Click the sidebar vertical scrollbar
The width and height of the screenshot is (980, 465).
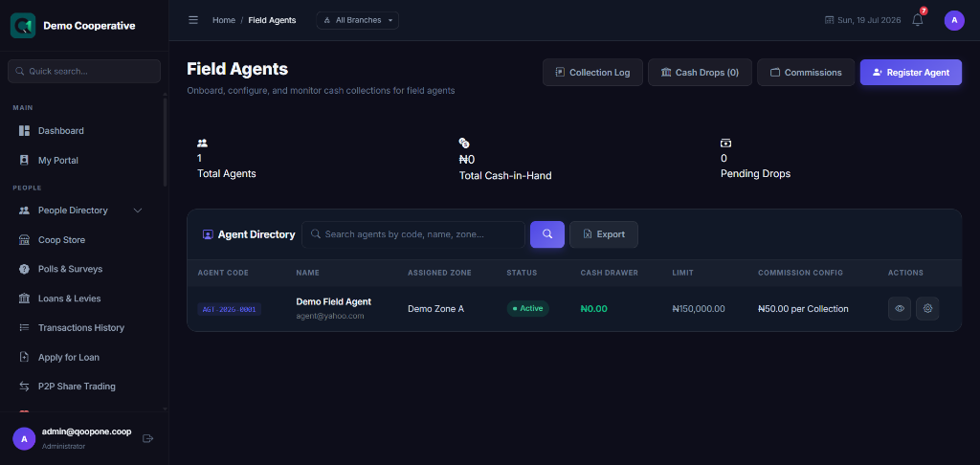(165, 142)
